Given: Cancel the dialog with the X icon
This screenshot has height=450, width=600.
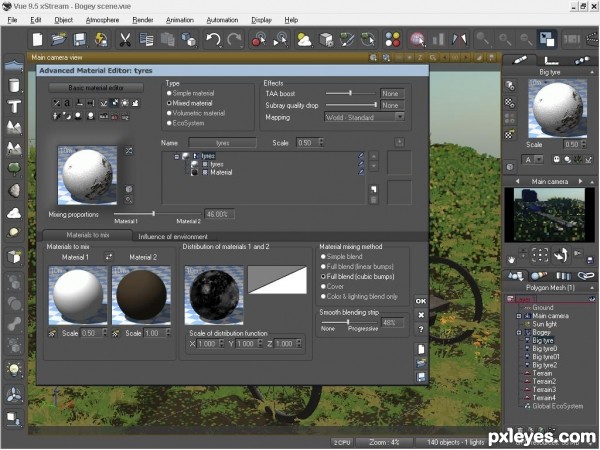Looking at the screenshot, I should 421,315.
